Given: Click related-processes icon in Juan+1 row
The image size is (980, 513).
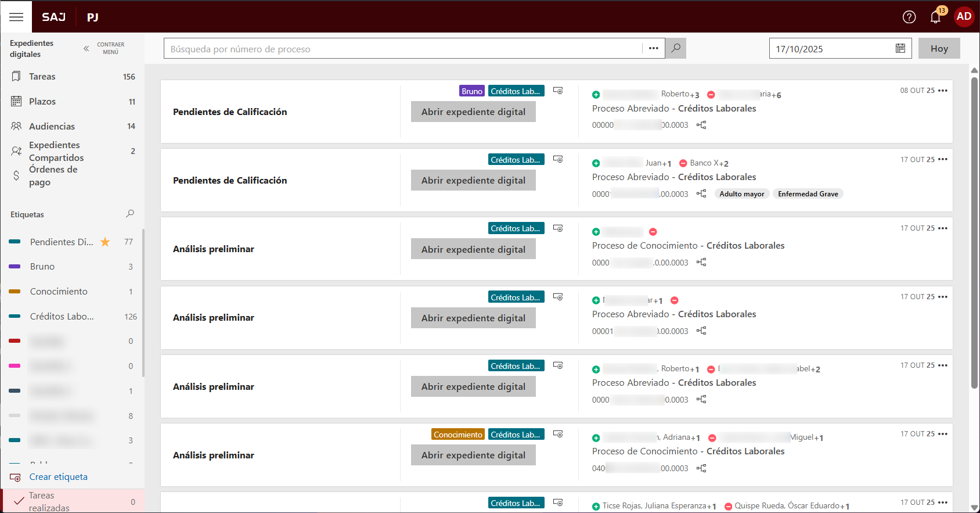Looking at the screenshot, I should coord(701,193).
